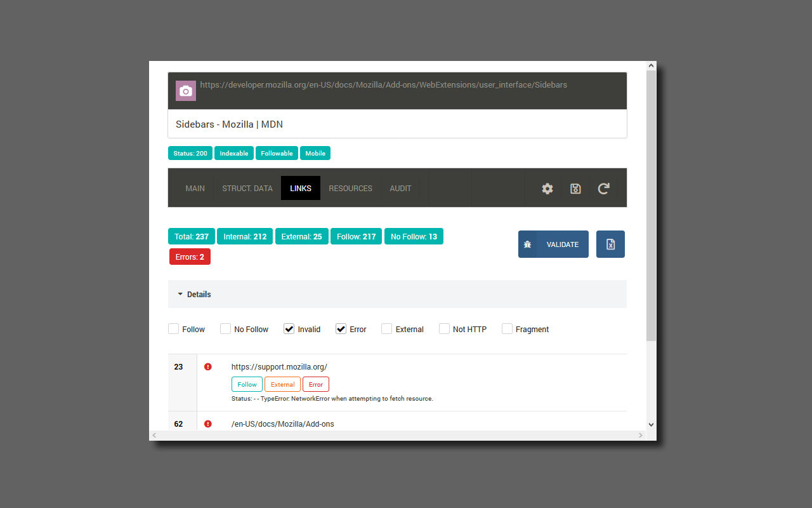812x508 pixels.
Task: Click the error icon for support.mozilla.org
Action: pos(208,367)
